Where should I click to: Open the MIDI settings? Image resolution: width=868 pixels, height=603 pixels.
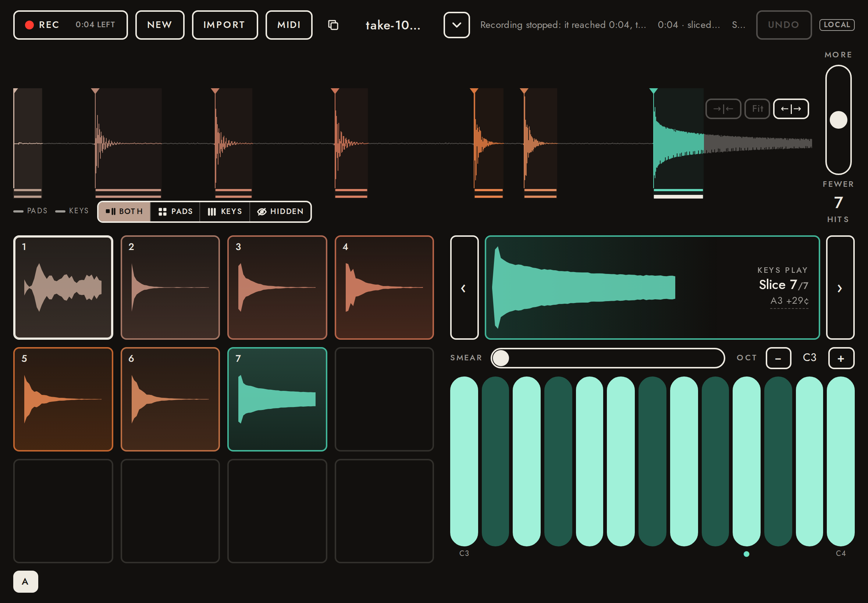(289, 25)
